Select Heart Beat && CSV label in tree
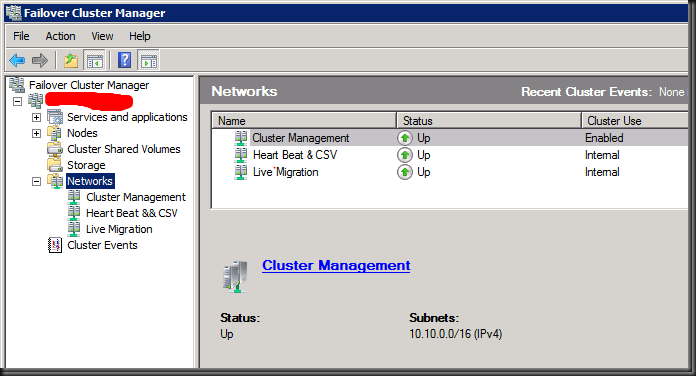The image size is (696, 376). click(x=132, y=213)
